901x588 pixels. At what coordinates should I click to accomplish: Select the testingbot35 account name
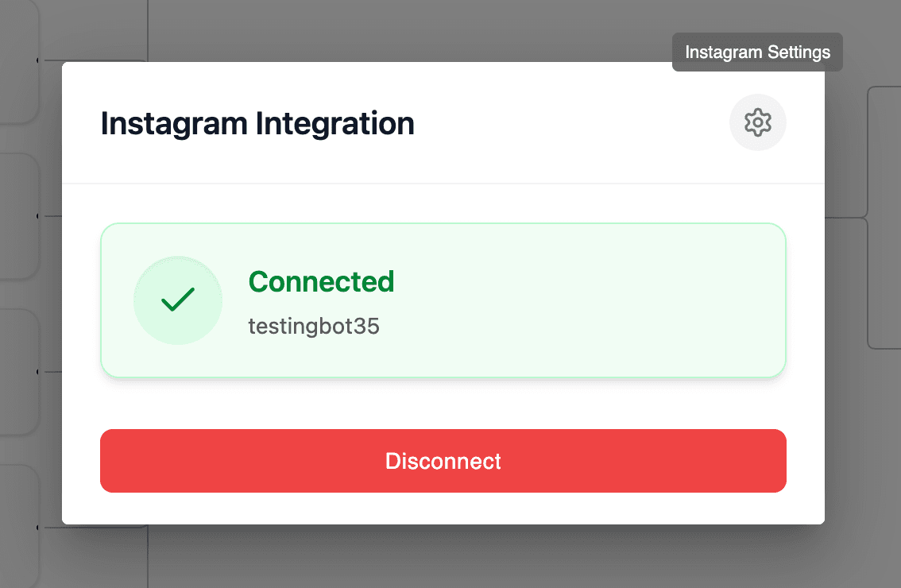pos(314,327)
